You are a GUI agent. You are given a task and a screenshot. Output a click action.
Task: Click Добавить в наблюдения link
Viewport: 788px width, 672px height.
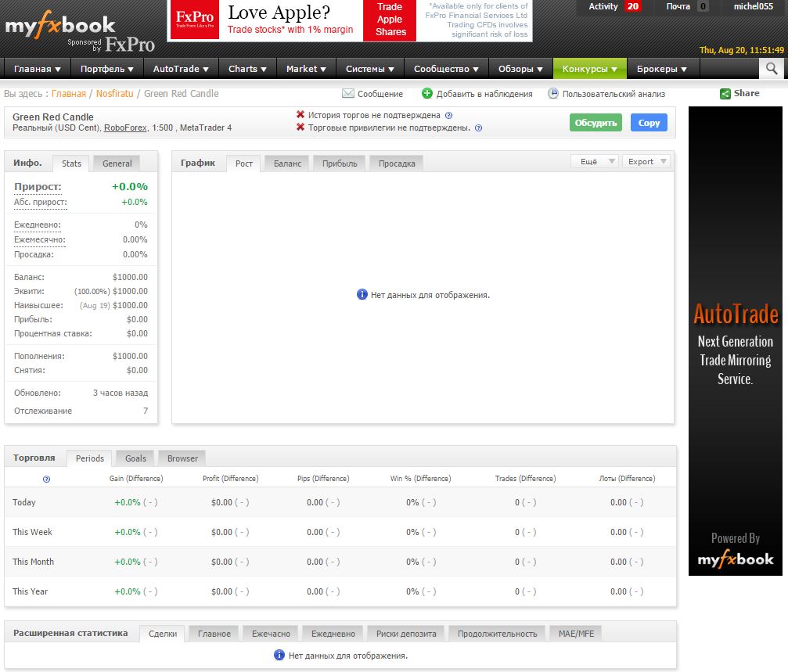coord(484,94)
